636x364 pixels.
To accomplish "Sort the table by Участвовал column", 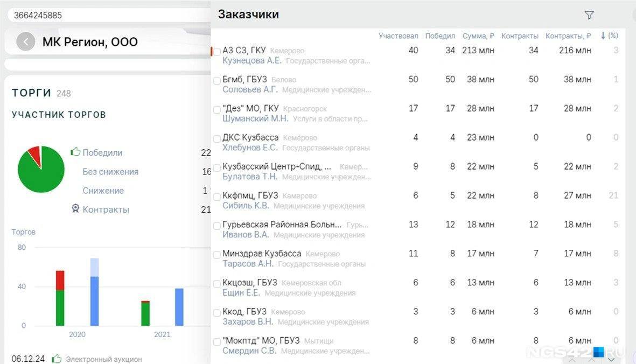I will [x=398, y=36].
